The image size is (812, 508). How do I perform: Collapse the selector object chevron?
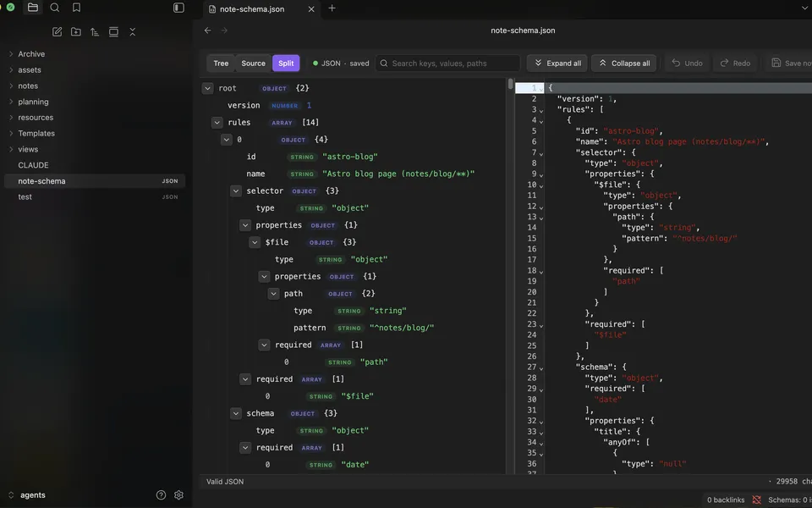coord(236,190)
